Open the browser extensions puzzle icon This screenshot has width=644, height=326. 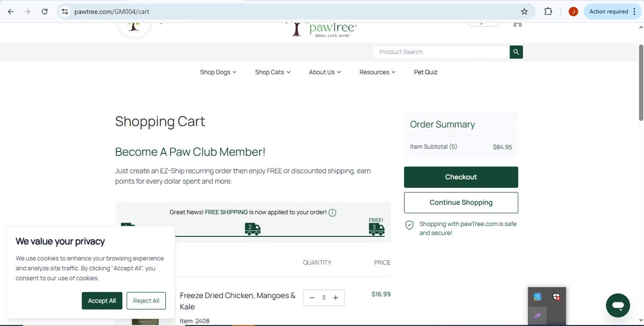click(548, 12)
